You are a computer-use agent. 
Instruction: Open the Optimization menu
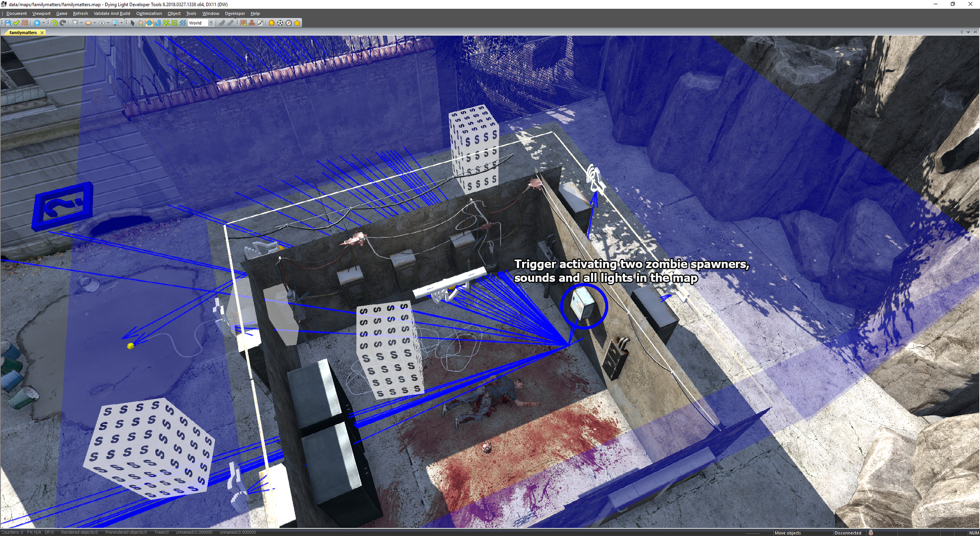(x=149, y=13)
